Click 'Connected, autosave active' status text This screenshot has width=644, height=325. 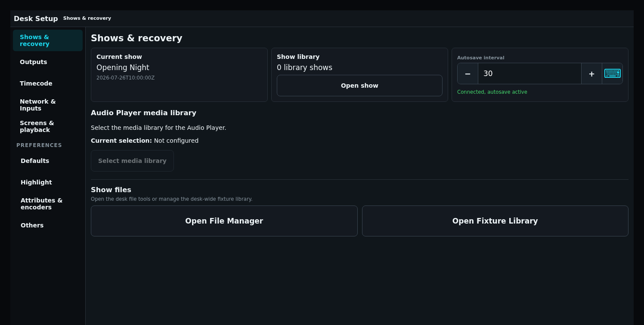[x=492, y=92]
